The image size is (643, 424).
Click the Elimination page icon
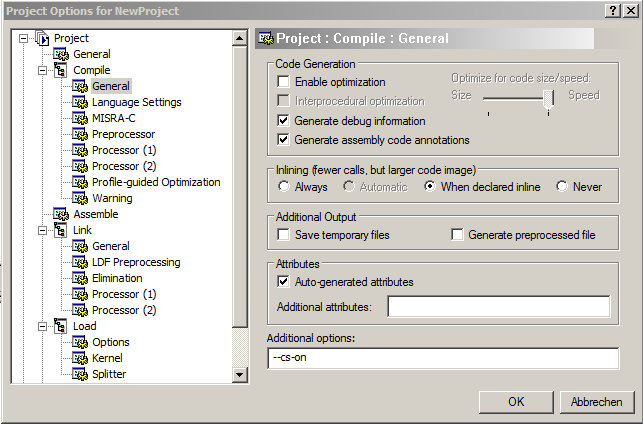80,278
